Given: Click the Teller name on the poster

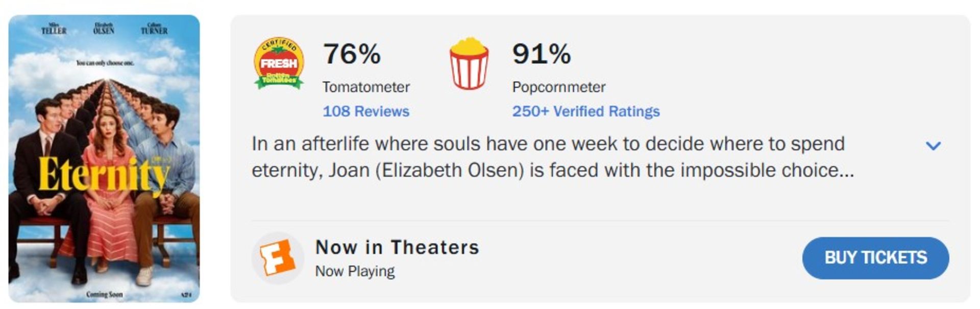Looking at the screenshot, I should tap(54, 29).
